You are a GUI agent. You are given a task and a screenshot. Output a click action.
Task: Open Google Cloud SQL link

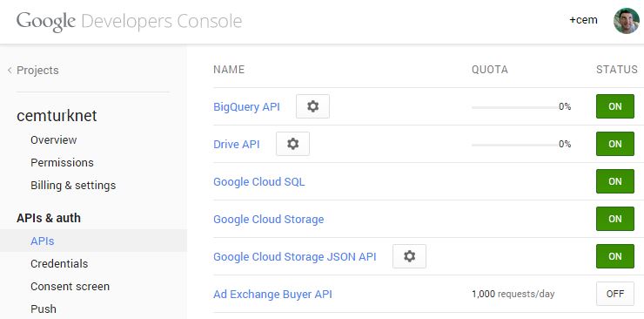259,181
